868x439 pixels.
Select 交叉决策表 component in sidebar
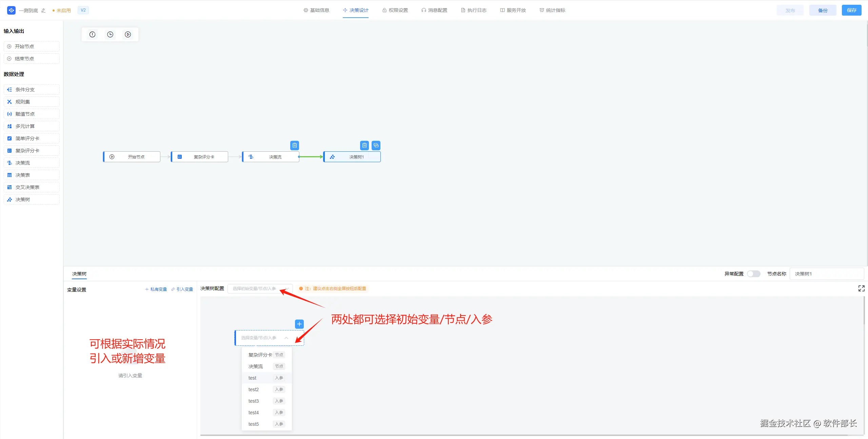pyautogui.click(x=32, y=187)
